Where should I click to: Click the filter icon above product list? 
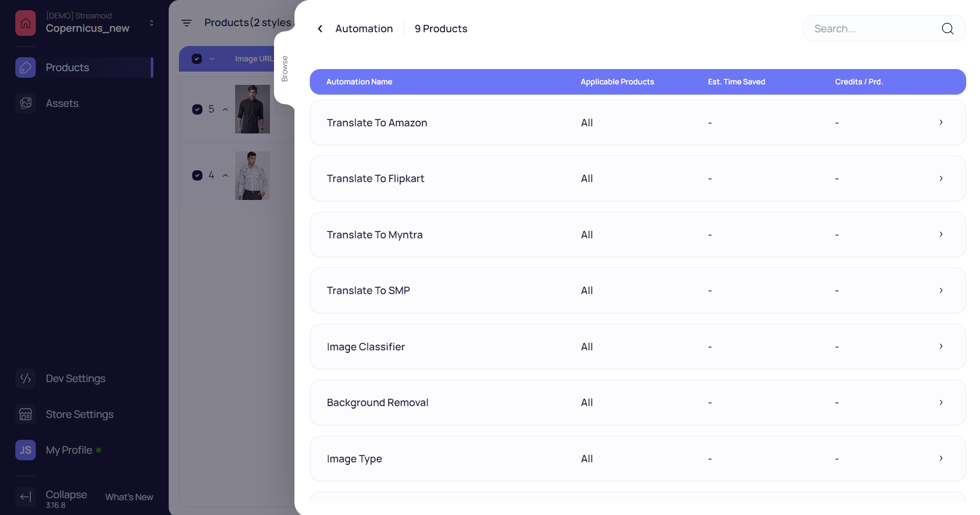click(x=187, y=23)
